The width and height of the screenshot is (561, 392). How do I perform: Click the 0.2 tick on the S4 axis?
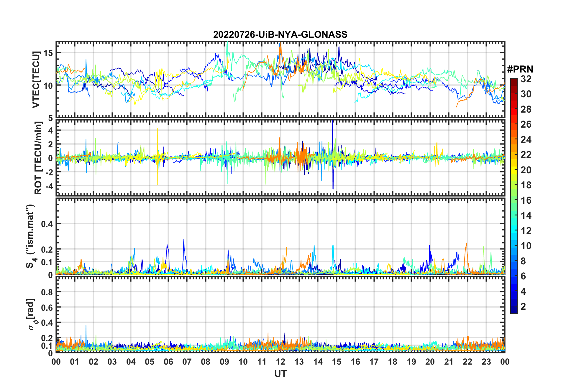[47, 249]
